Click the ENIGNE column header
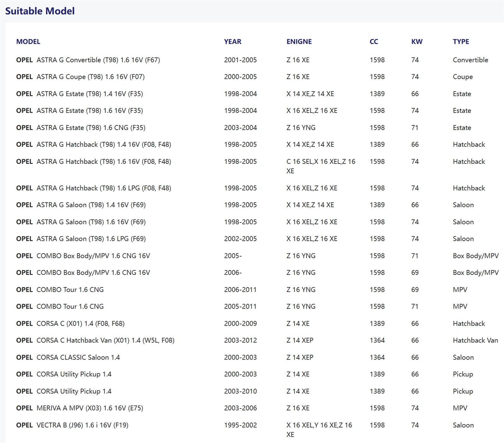 point(299,42)
